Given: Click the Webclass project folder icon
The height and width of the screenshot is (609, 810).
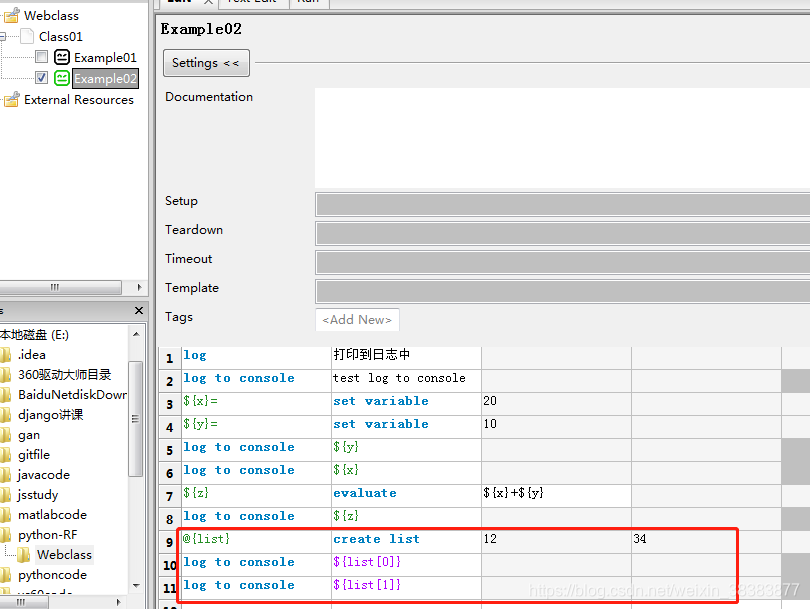Looking at the screenshot, I should [x=11, y=15].
